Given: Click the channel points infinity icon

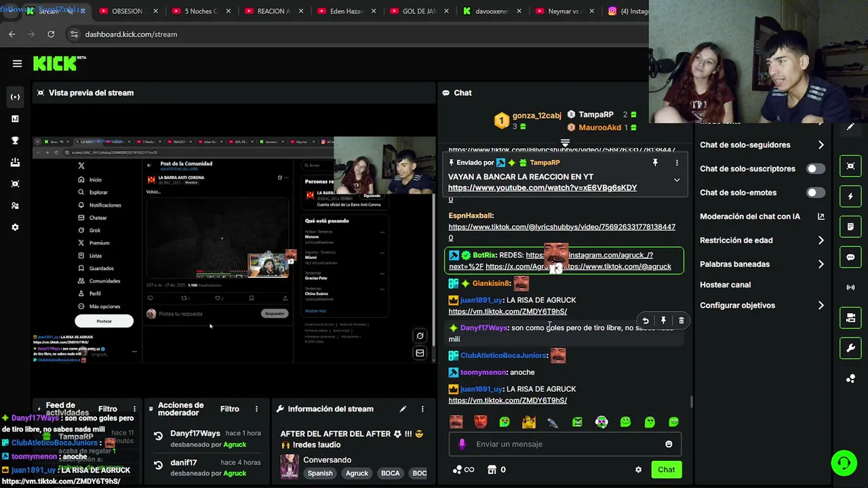Looking at the screenshot, I should 463,470.
